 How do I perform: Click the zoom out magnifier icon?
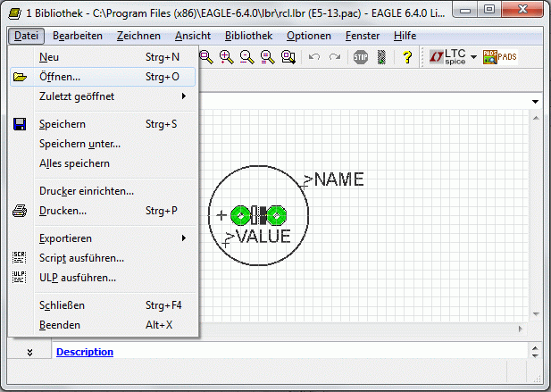tap(247, 57)
